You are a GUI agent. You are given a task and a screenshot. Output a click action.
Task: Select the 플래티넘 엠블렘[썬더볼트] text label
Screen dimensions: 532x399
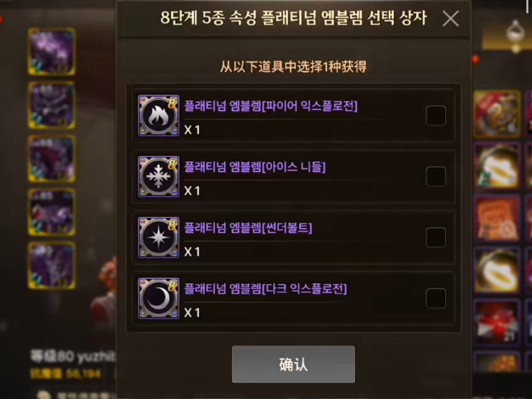[248, 228]
